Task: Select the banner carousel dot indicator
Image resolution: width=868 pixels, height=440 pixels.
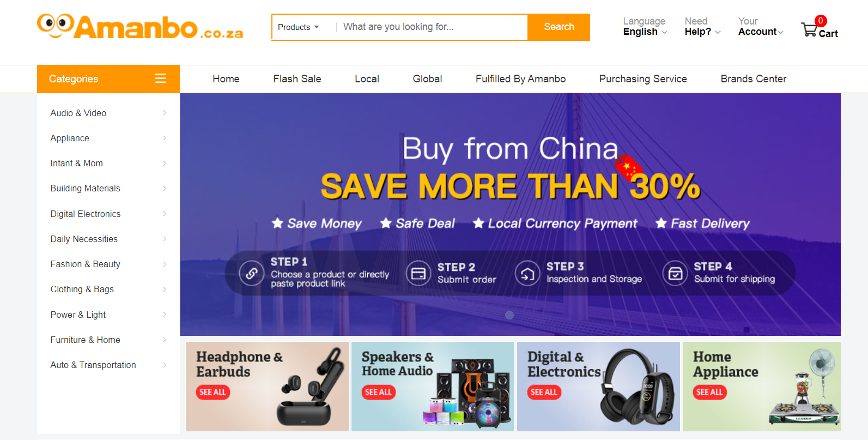Action: coord(509,315)
